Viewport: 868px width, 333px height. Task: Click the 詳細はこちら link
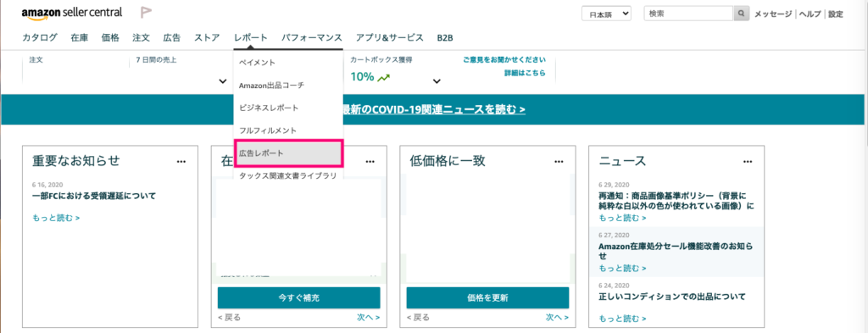(524, 73)
